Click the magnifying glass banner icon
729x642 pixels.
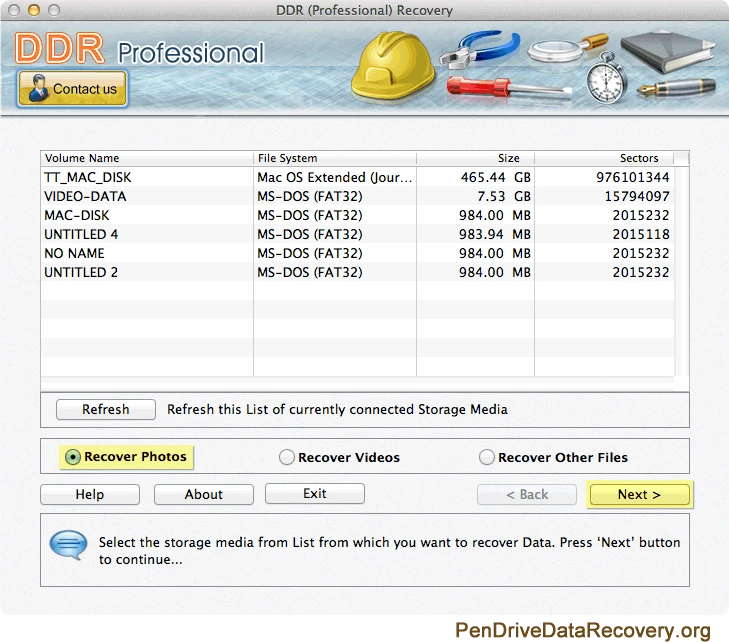pos(567,48)
